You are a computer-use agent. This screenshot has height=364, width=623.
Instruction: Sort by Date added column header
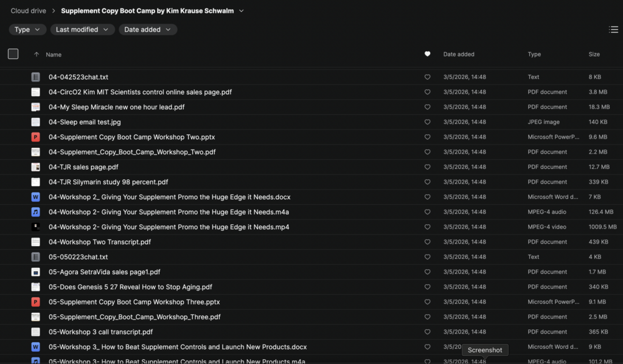[459, 54]
